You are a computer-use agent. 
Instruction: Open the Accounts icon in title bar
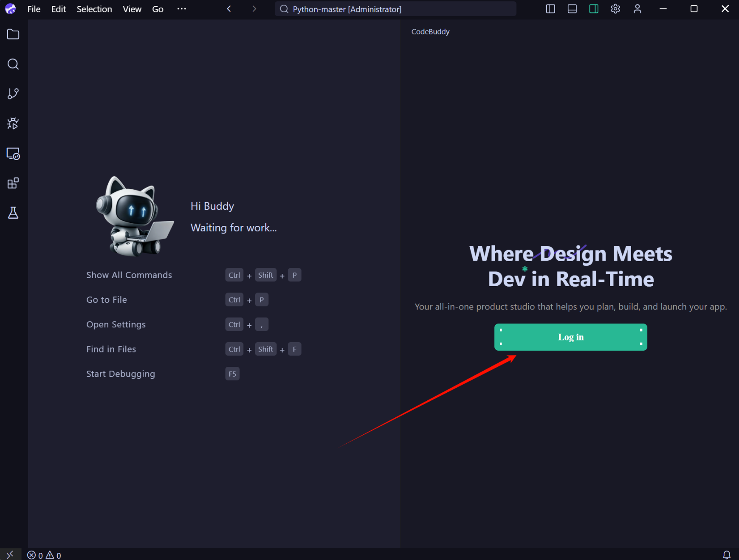[637, 8]
